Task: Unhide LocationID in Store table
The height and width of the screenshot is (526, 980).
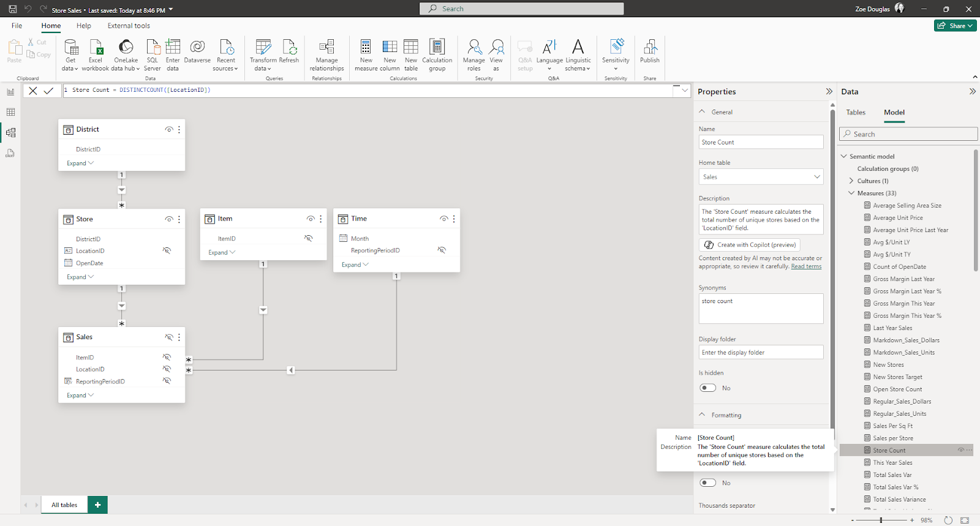Action: [x=167, y=250]
